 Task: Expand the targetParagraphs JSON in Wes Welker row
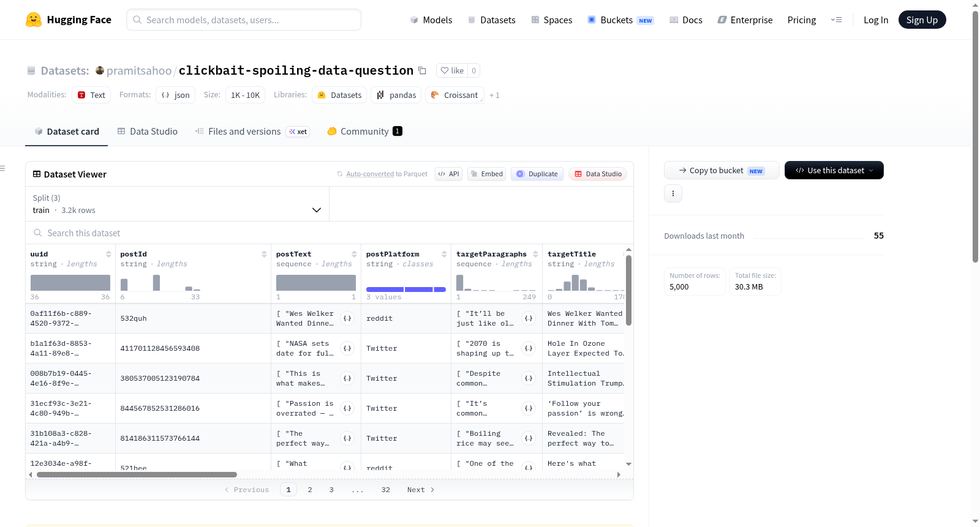[x=529, y=318]
